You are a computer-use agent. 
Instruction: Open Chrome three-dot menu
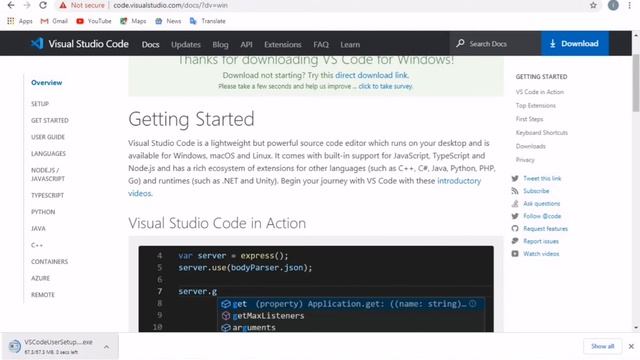(629, 5)
